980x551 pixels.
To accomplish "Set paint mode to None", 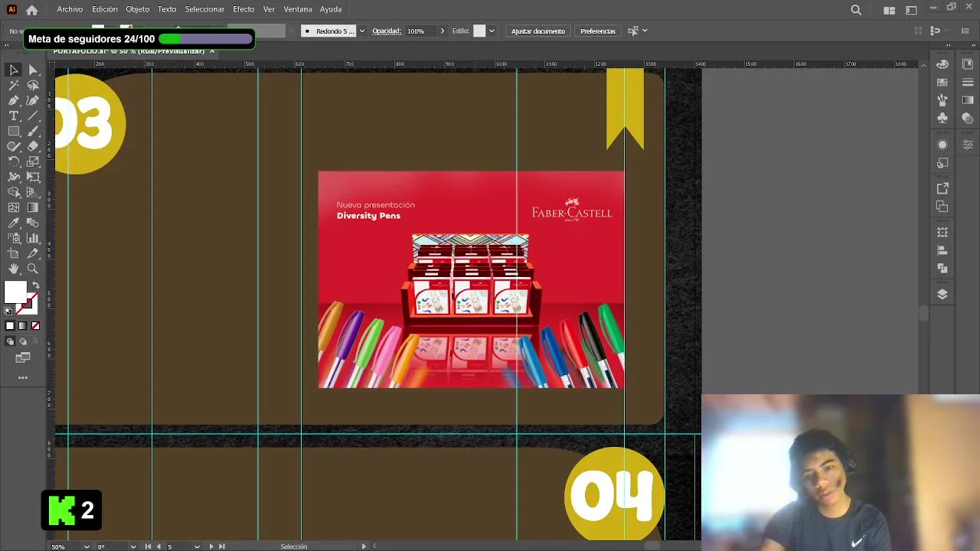I will point(35,326).
